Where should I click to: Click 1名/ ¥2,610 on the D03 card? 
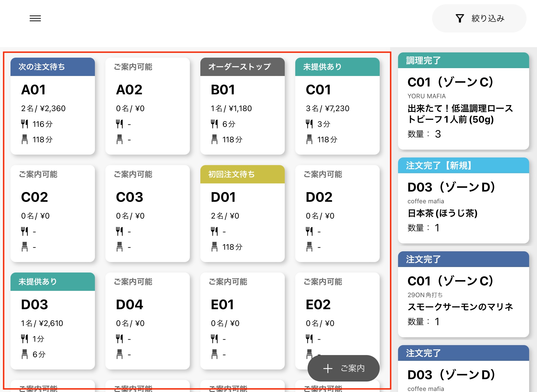coord(42,323)
